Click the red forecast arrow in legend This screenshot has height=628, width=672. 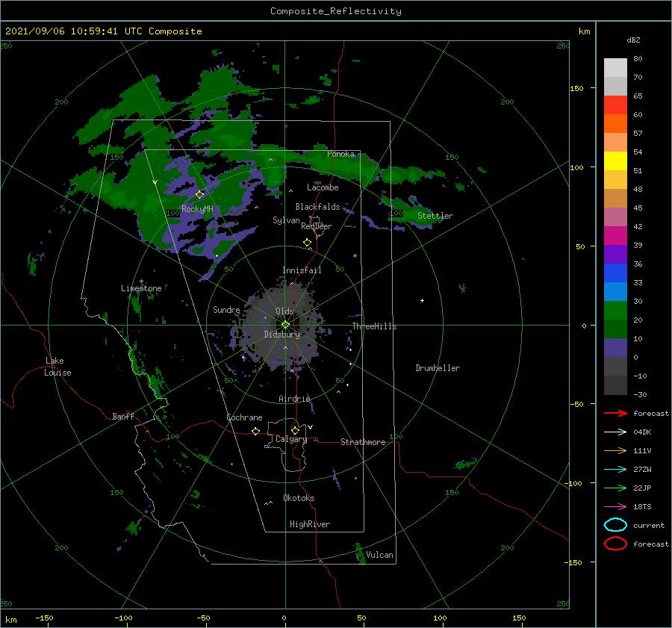pyautogui.click(x=615, y=413)
